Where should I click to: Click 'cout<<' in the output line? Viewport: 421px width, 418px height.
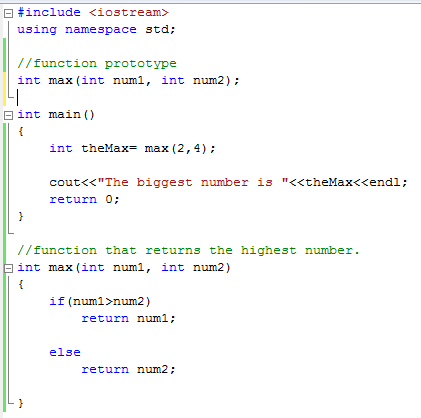(73, 182)
